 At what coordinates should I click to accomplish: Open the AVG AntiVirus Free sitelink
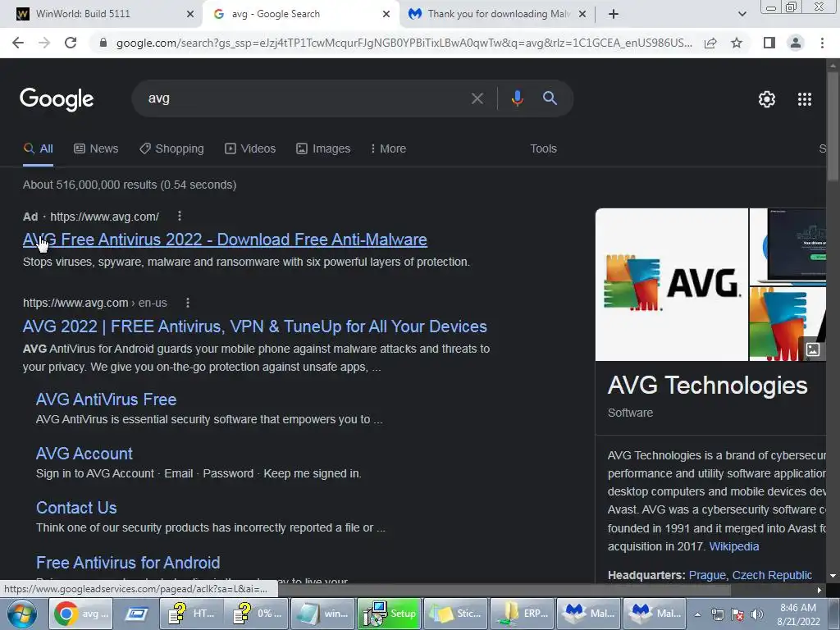tap(106, 399)
